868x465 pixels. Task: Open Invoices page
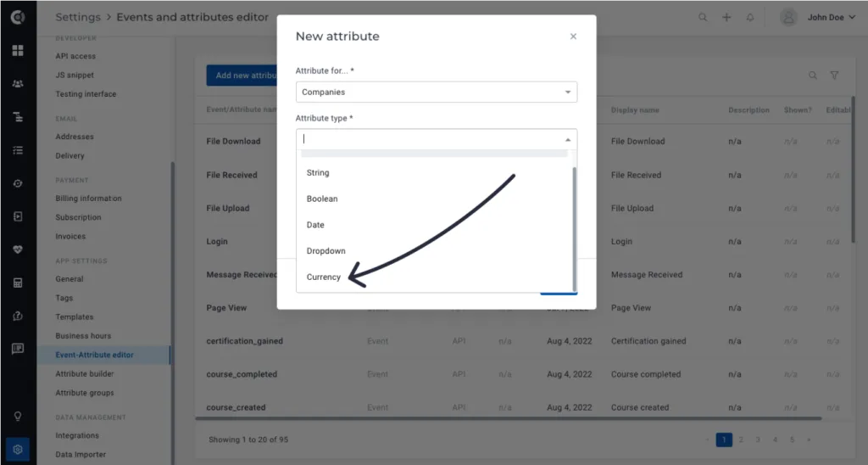tap(70, 236)
